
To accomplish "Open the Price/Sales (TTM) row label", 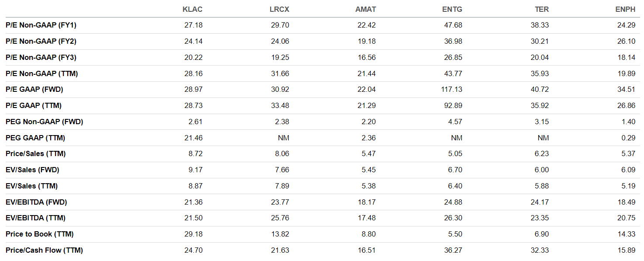I will [36, 154].
